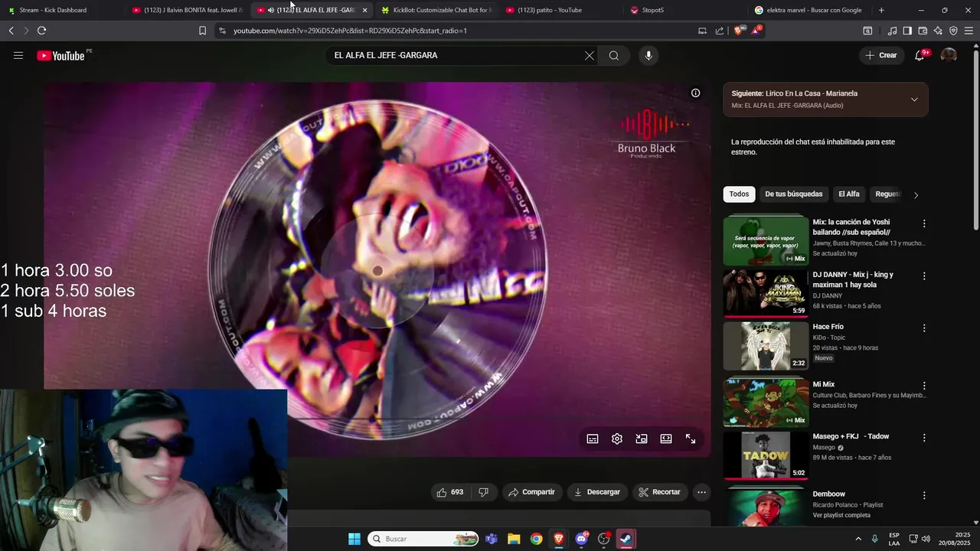Screen dimensions: 980x551
Task: Switch player to miniplayer mode
Action: click(642, 439)
